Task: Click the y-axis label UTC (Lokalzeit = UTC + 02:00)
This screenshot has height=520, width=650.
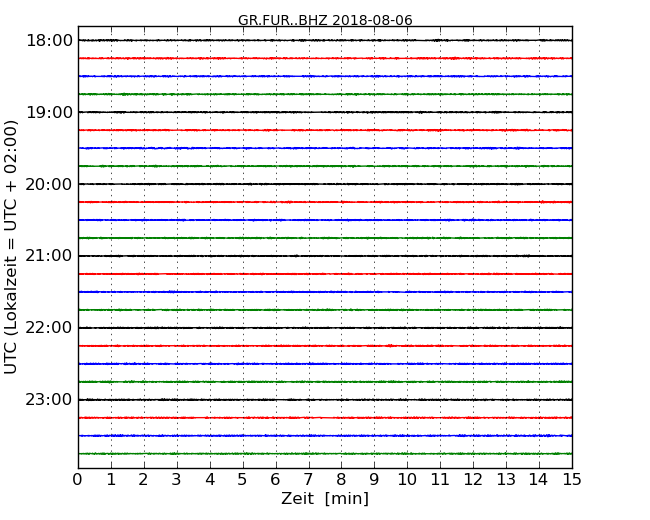Action: coord(11,247)
